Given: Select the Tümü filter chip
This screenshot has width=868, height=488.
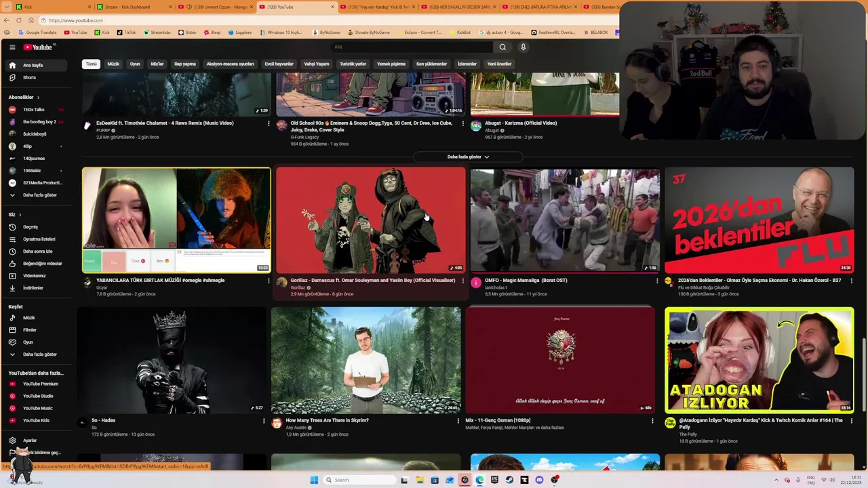Looking at the screenshot, I should pos(91,64).
